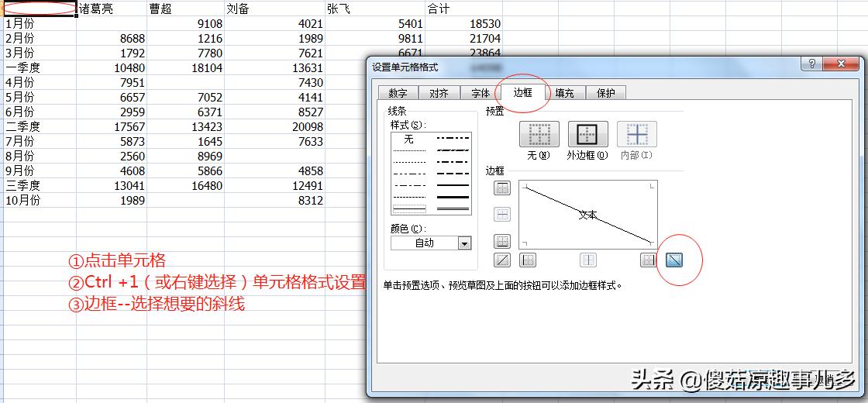Select the 边框 tab

[522, 92]
